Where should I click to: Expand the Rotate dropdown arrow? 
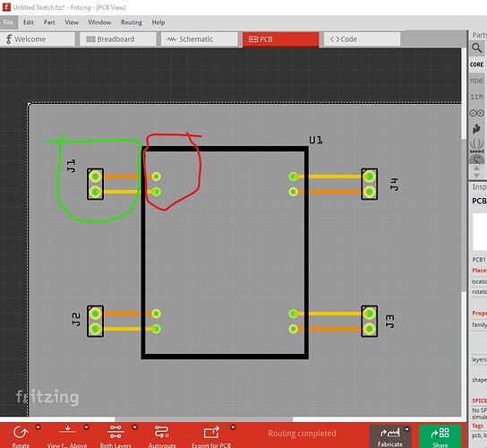[38, 427]
